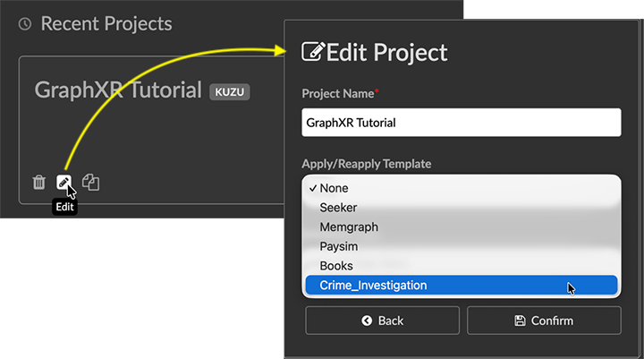The height and width of the screenshot is (359, 644).
Task: Click the trash icon to delete the project
Action: (39, 183)
